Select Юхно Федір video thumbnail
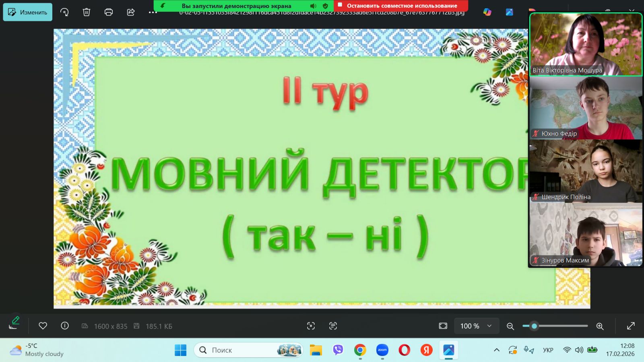This screenshot has height=362, width=644. (x=586, y=108)
